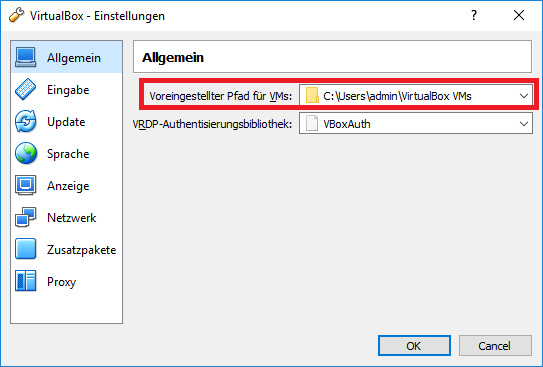This screenshot has width=543, height=367.
Task: Click the VBoxAuth file document icon
Action: pyautogui.click(x=312, y=124)
